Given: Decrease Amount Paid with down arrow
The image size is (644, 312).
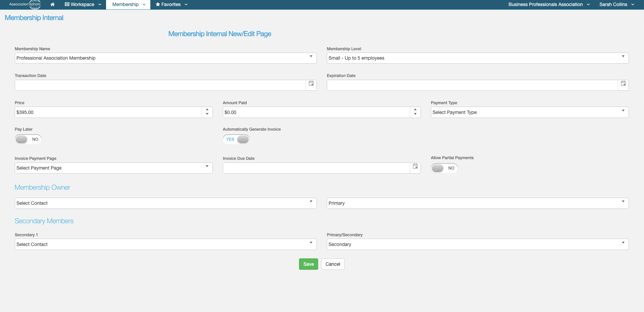Looking at the screenshot, I should click(415, 114).
